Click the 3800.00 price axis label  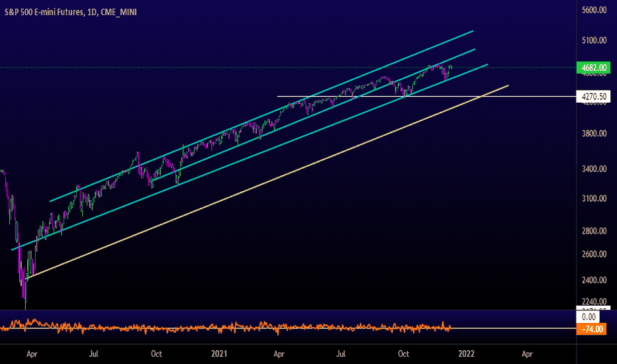594,134
